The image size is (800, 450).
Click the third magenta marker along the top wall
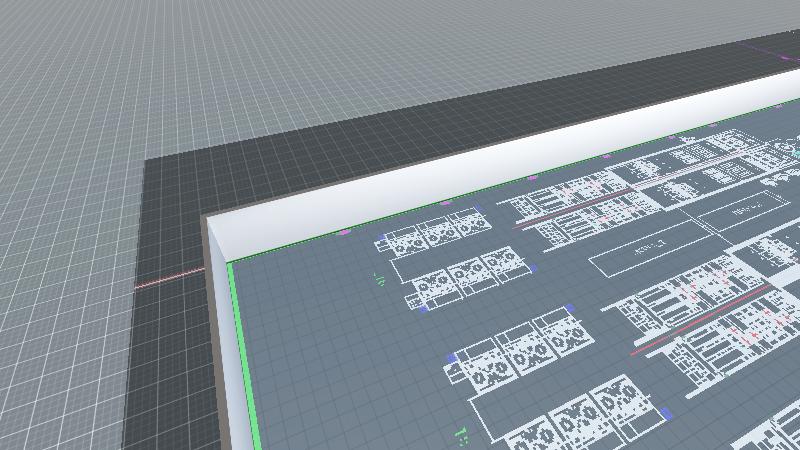pos(532,177)
